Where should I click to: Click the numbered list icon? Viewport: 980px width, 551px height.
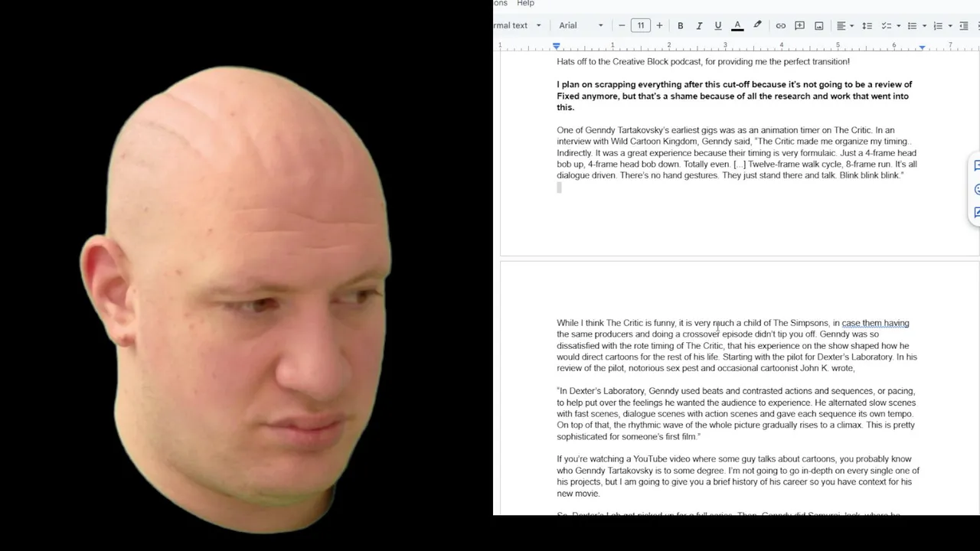938,25
